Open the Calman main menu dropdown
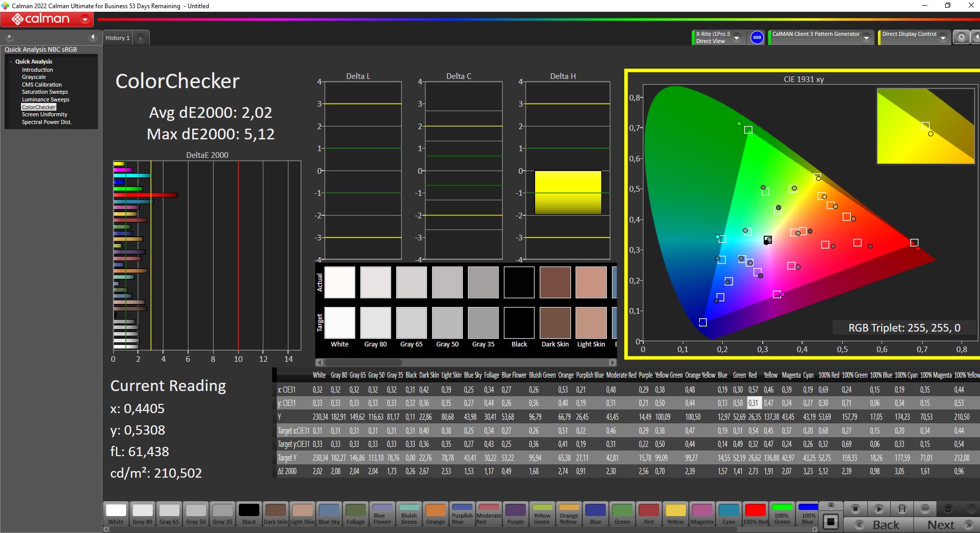The height and width of the screenshot is (533, 980). pos(85,19)
